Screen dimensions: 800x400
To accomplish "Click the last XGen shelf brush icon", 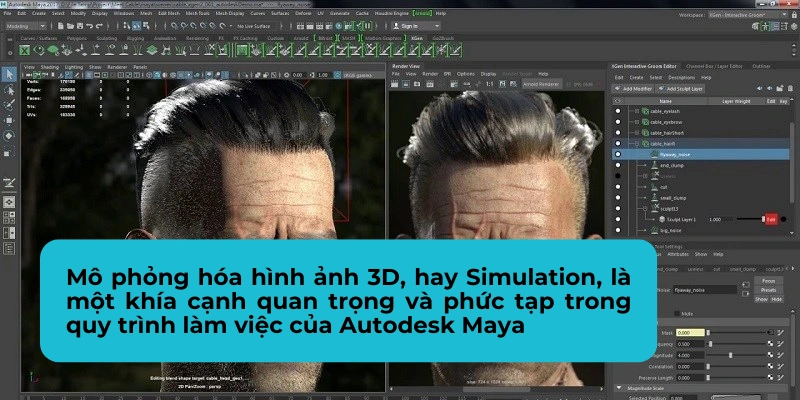I will (455, 50).
